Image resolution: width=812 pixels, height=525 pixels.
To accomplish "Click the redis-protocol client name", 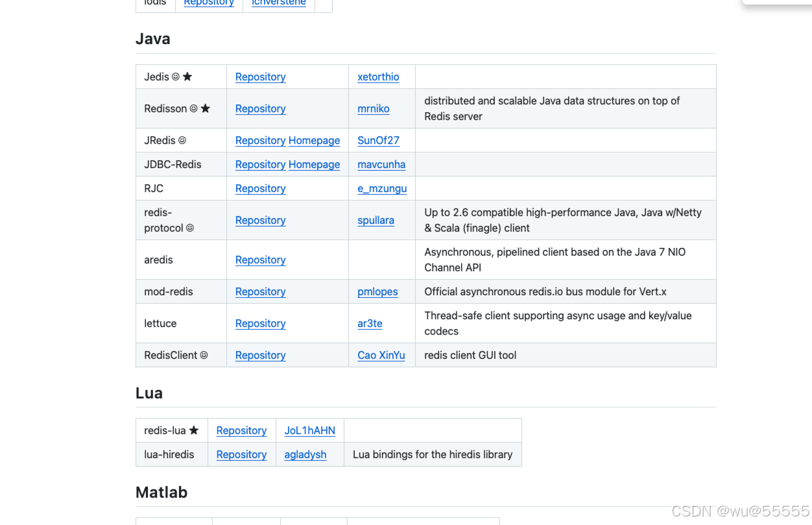I will [164, 220].
